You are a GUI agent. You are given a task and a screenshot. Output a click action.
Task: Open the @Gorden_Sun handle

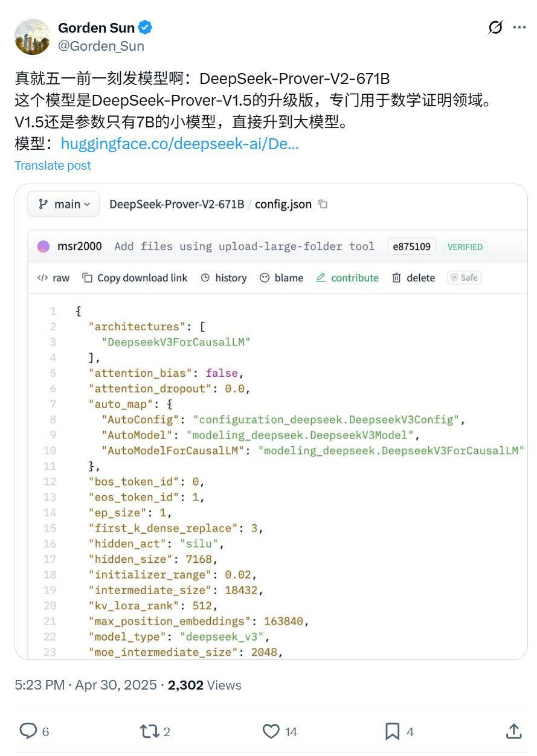[101, 46]
